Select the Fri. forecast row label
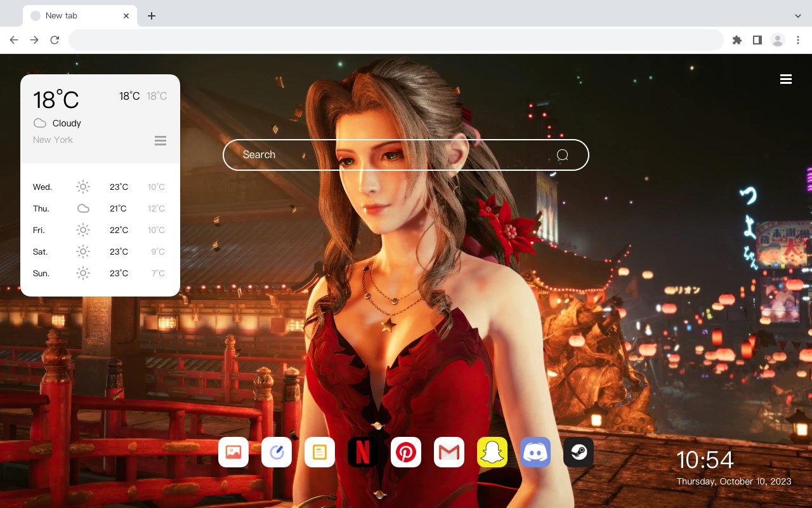 click(x=39, y=231)
